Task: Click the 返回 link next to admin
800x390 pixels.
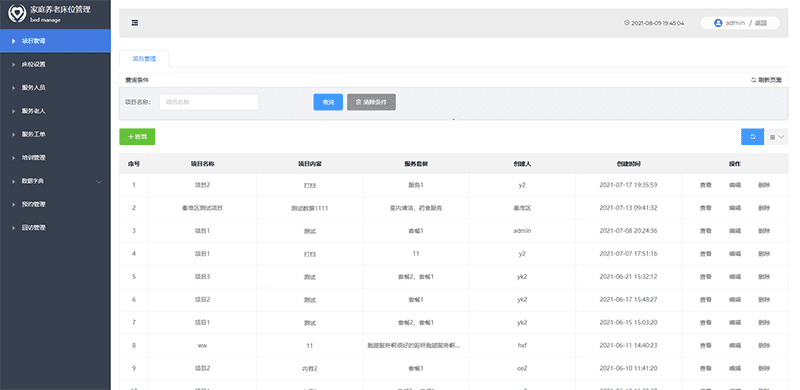Action: coord(761,23)
